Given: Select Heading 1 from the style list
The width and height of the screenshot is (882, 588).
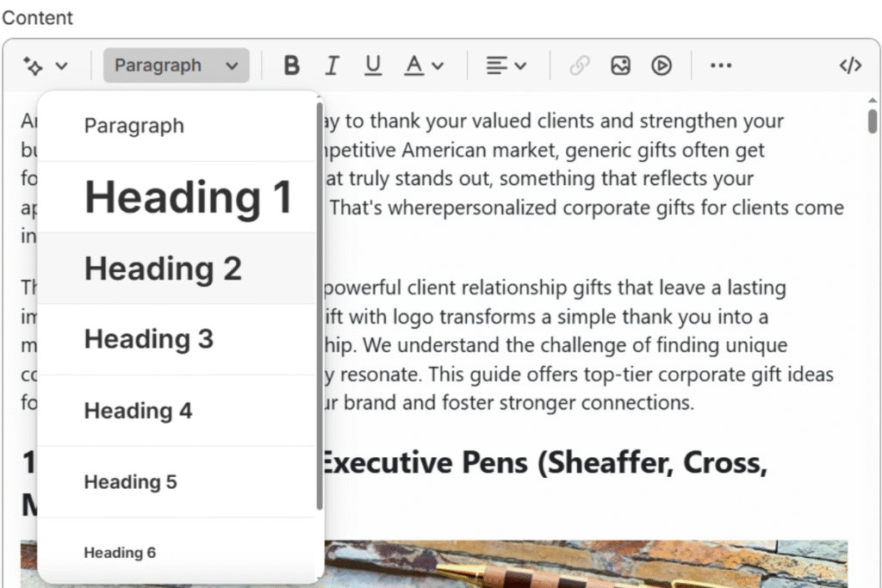Looking at the screenshot, I should pos(188,197).
